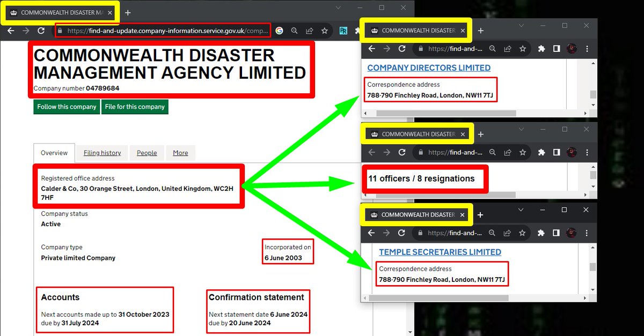Open new tab in main Overview window
The width and height of the screenshot is (644, 336).
(x=128, y=12)
